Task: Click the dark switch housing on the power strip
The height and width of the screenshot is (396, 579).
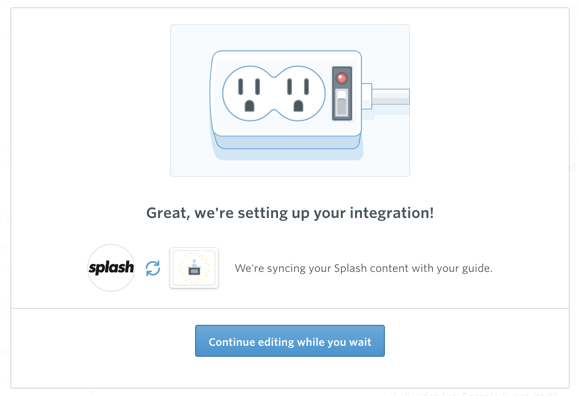Action: coord(342,93)
